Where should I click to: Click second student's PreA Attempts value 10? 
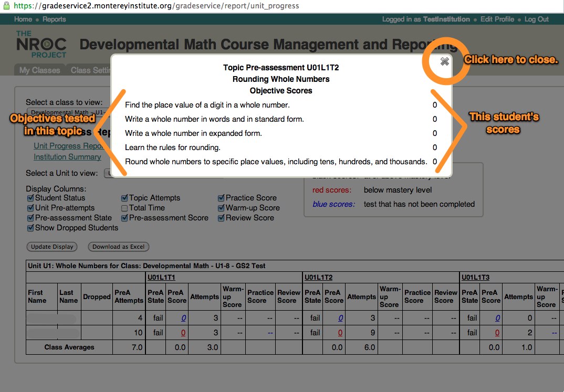point(139,333)
